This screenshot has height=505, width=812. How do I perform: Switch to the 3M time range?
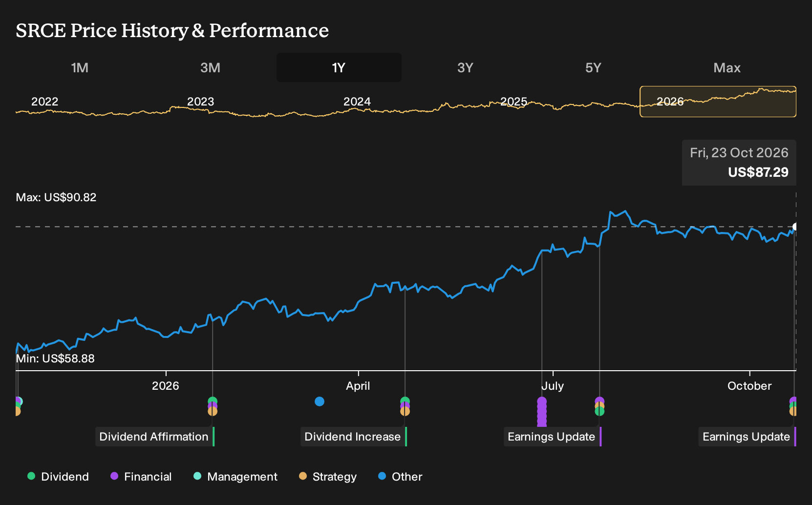[210, 67]
